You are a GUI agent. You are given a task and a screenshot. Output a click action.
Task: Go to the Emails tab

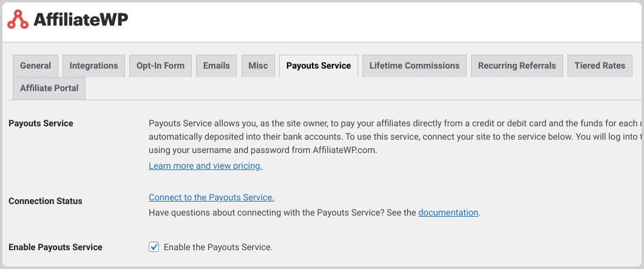pyautogui.click(x=217, y=66)
